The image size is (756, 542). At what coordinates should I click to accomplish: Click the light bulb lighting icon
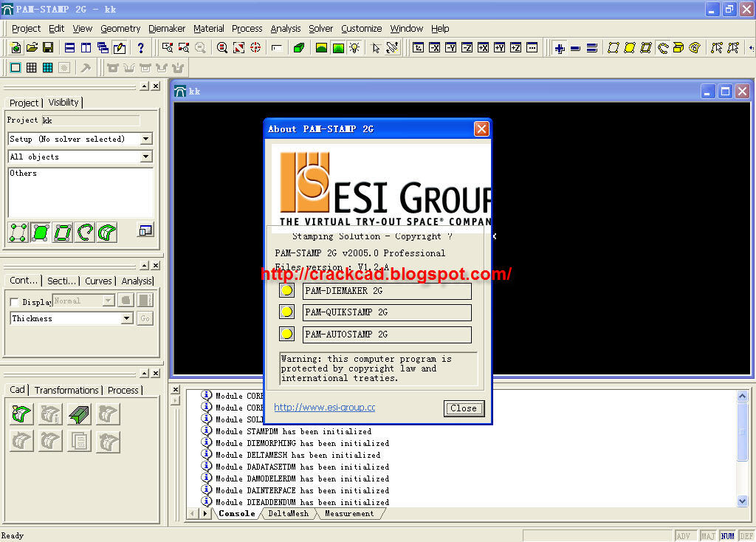click(x=355, y=47)
